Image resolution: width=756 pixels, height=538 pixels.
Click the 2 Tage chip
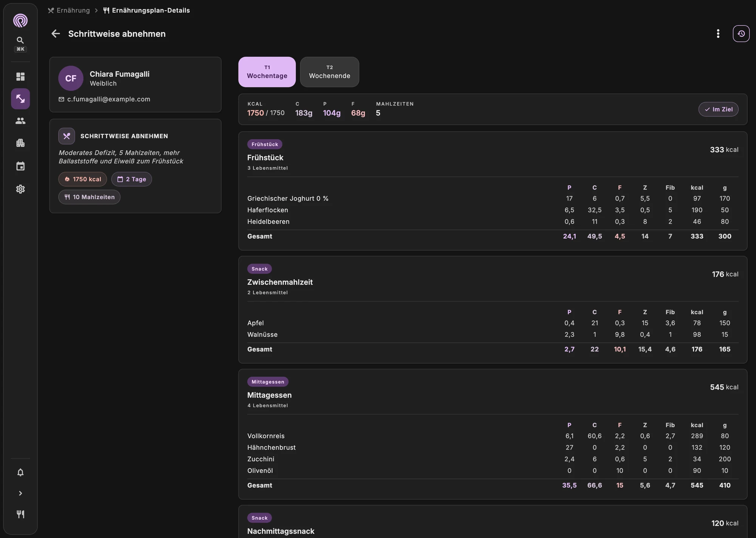pos(132,179)
